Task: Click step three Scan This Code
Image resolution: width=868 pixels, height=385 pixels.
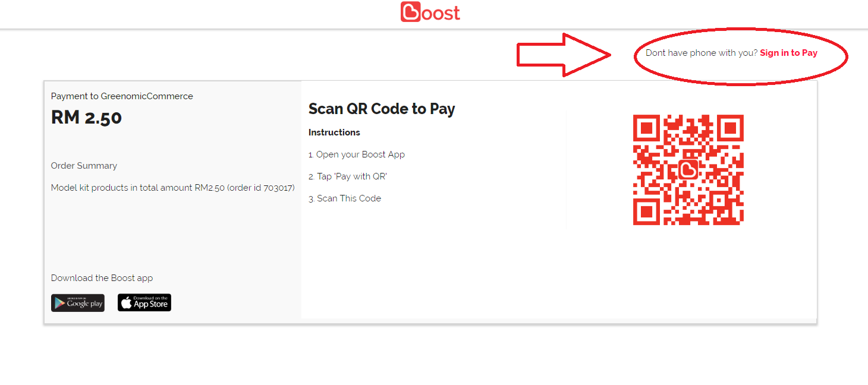Action: (345, 198)
